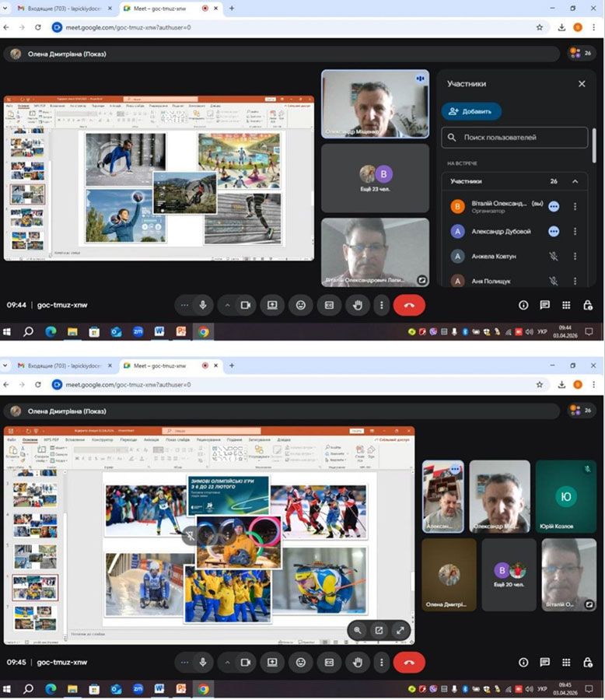Raise hand in the 09:44 Meet window
Viewport: 605px width, 700px height.
(x=357, y=305)
